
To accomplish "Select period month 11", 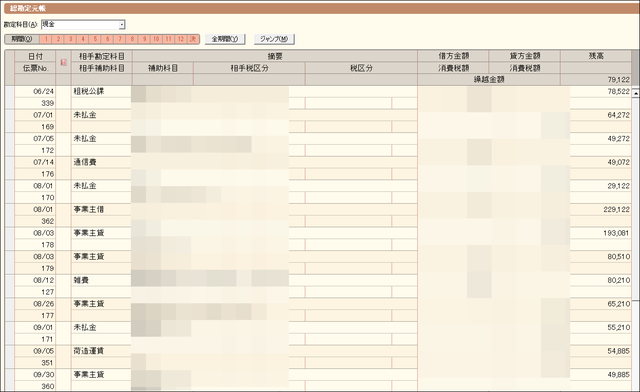I will point(169,39).
